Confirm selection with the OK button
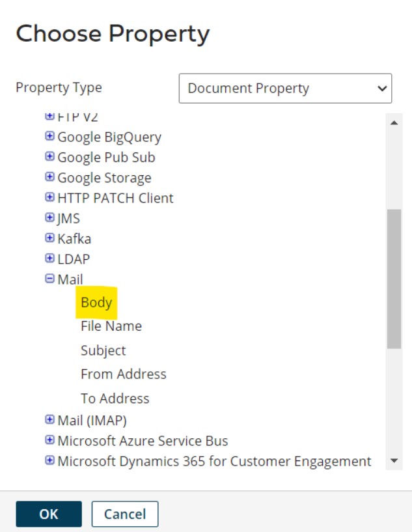 click(49, 514)
